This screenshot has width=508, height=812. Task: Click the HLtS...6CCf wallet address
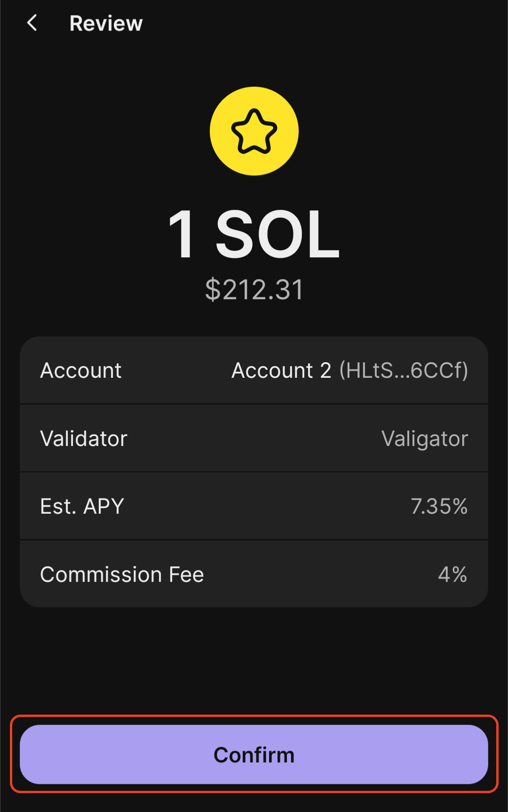pos(404,370)
